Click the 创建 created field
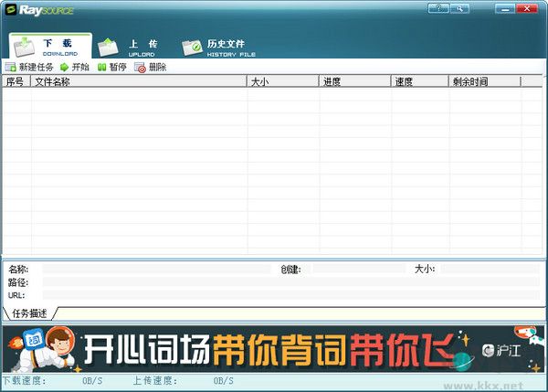This screenshot has width=548, height=392. (x=359, y=269)
